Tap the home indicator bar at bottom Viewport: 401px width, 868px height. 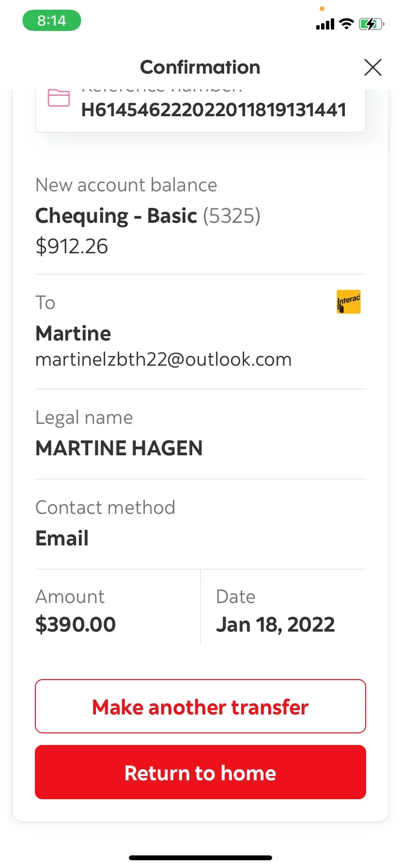click(x=200, y=858)
